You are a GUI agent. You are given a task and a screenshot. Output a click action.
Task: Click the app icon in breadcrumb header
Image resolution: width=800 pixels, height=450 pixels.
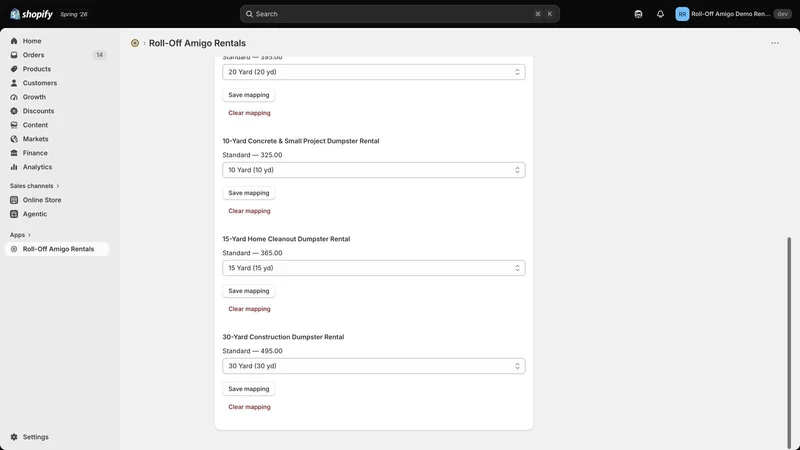[x=135, y=43]
